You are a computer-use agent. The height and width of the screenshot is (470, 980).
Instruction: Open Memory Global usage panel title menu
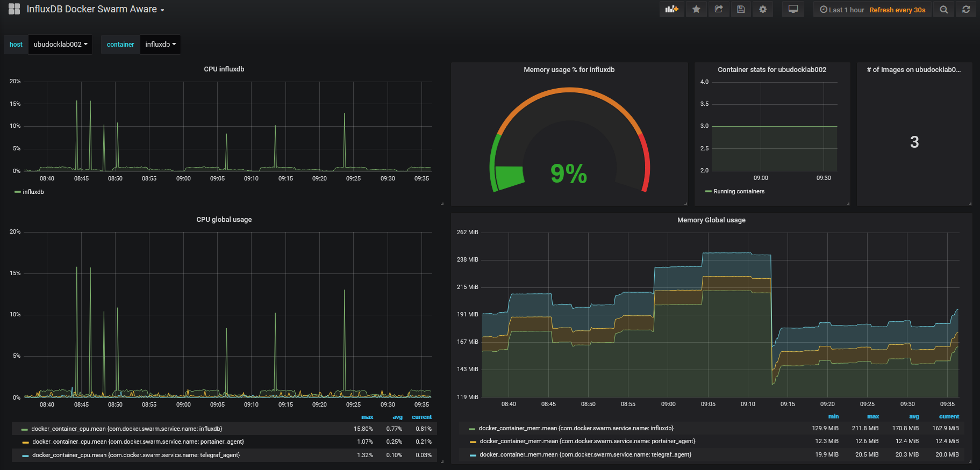tap(711, 220)
